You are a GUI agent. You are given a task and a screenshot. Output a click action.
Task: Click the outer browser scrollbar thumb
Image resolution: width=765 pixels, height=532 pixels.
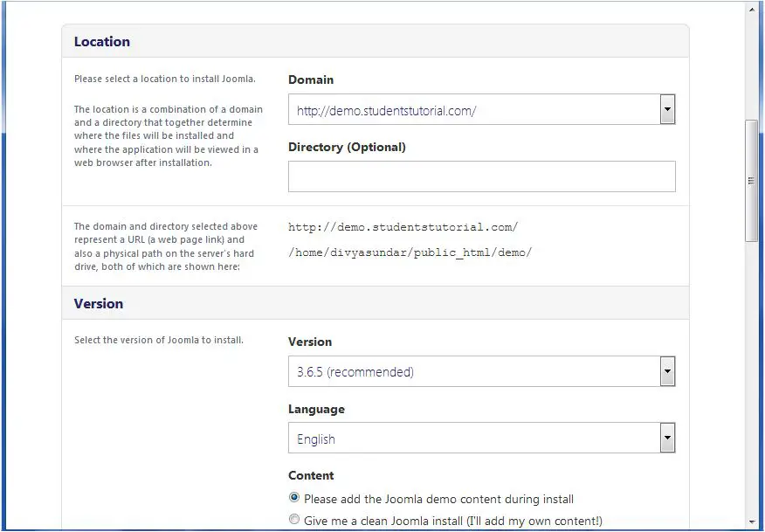click(x=750, y=180)
